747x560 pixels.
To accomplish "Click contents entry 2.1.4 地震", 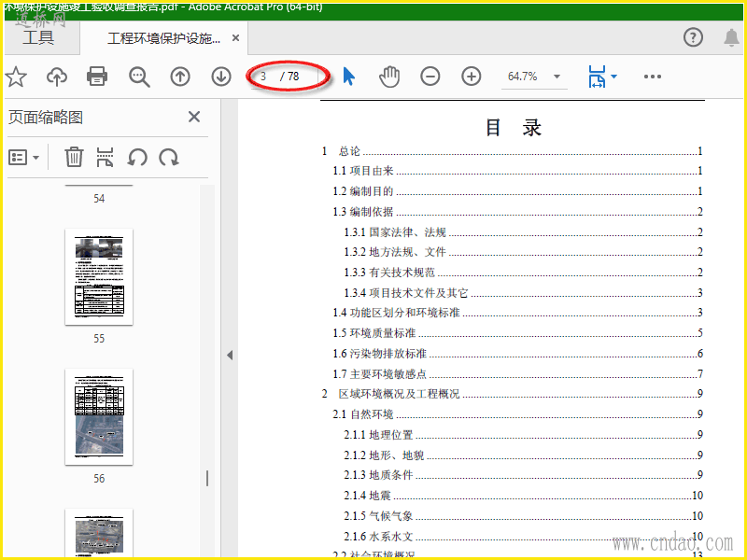I will 523,496.
